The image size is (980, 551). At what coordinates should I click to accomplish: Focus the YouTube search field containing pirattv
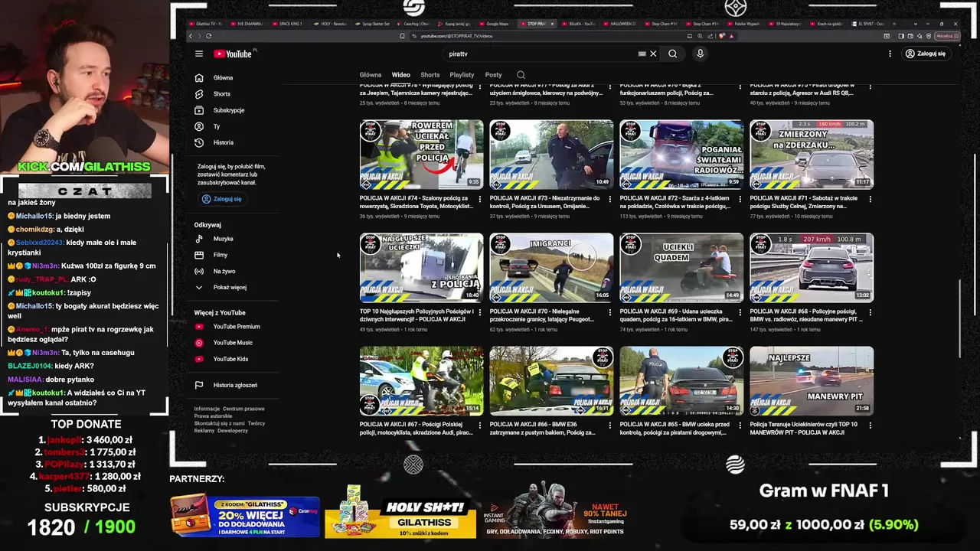click(x=540, y=54)
